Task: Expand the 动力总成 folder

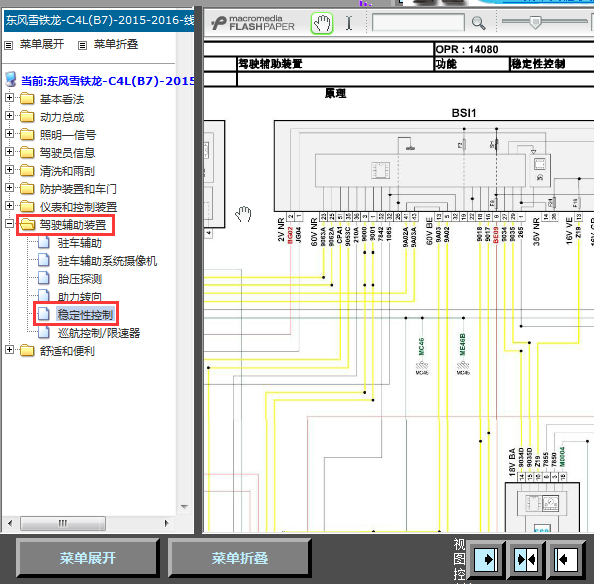Action: [x=9, y=116]
